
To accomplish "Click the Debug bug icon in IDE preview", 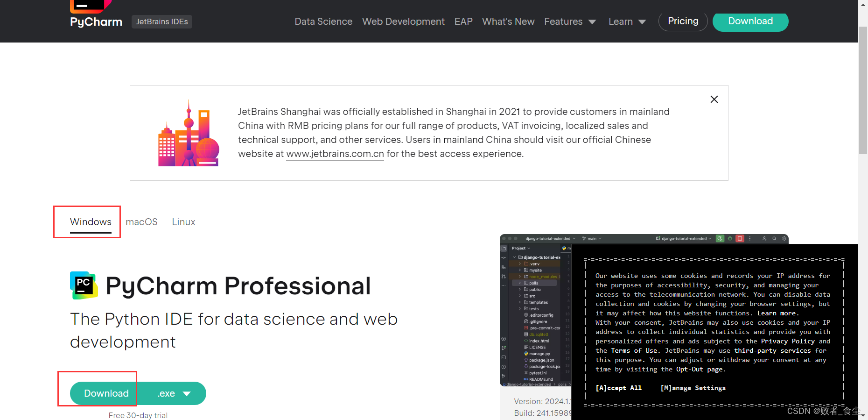I will click(x=730, y=239).
